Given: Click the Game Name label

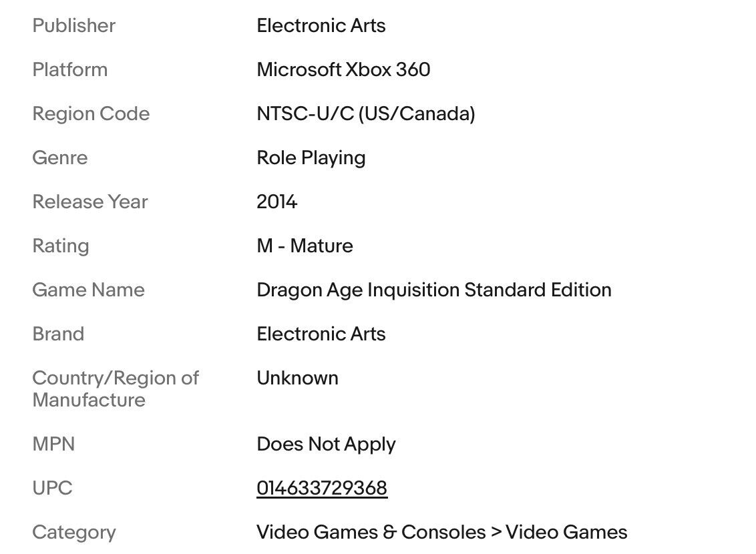Looking at the screenshot, I should (89, 290).
